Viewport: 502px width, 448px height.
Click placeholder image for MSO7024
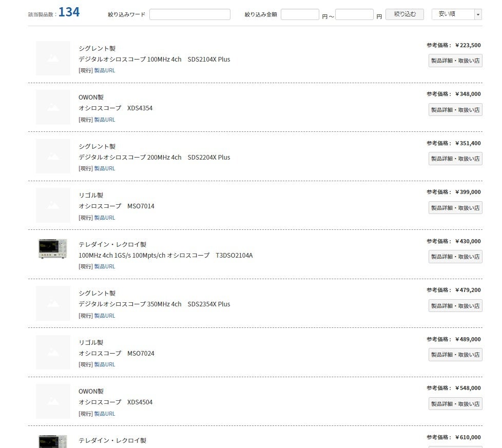(x=53, y=352)
